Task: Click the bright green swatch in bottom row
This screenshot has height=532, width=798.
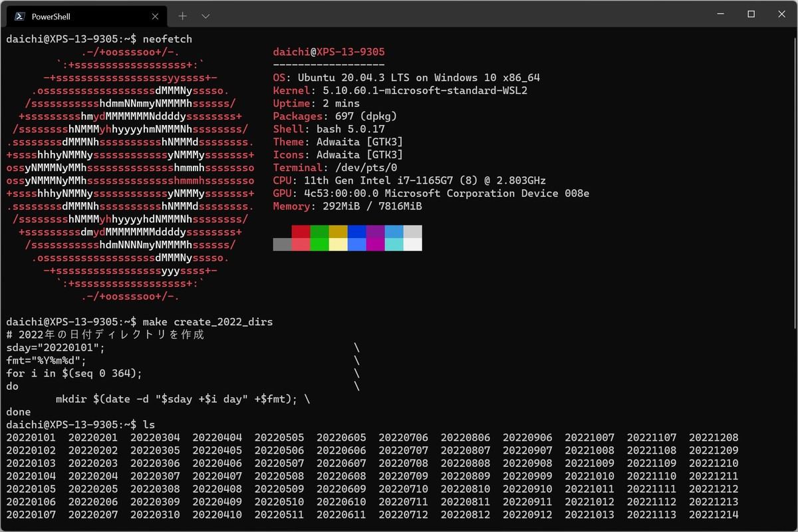Action: click(x=319, y=244)
